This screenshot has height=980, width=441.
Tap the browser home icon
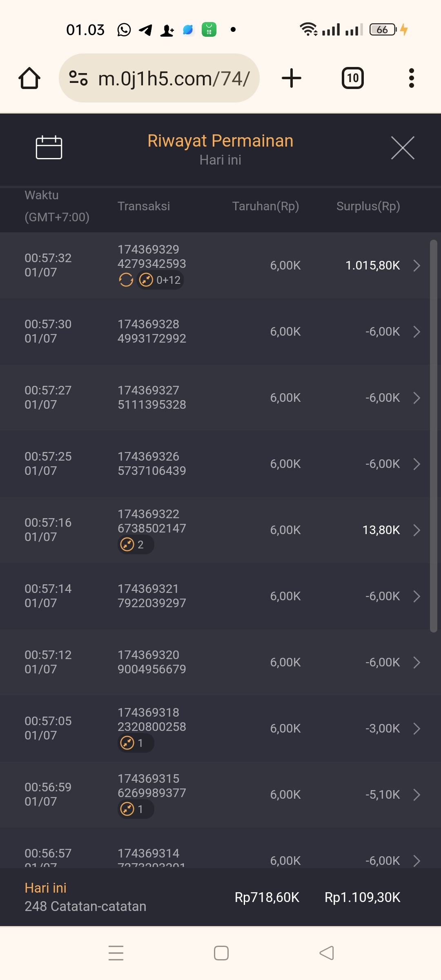tap(29, 78)
